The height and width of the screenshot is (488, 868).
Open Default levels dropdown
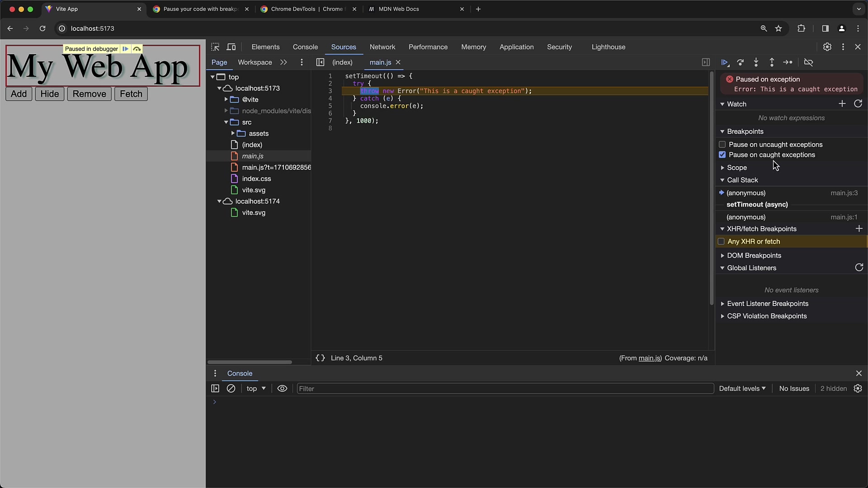(x=742, y=389)
